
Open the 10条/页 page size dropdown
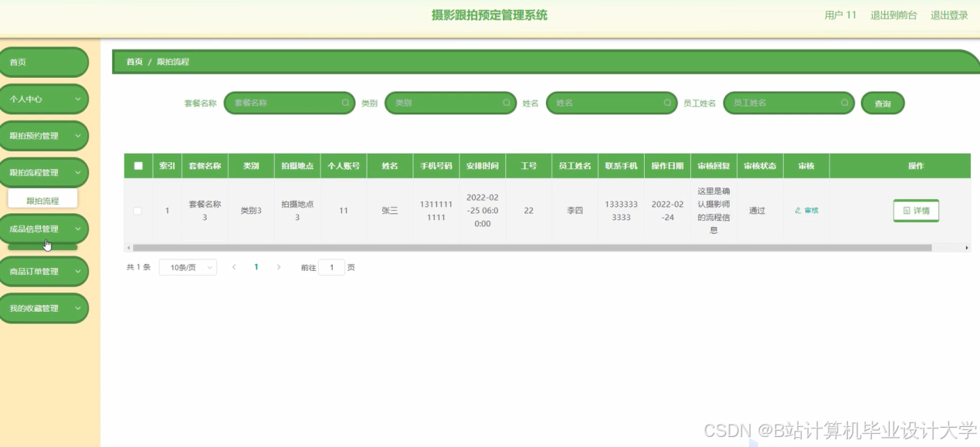click(x=188, y=267)
